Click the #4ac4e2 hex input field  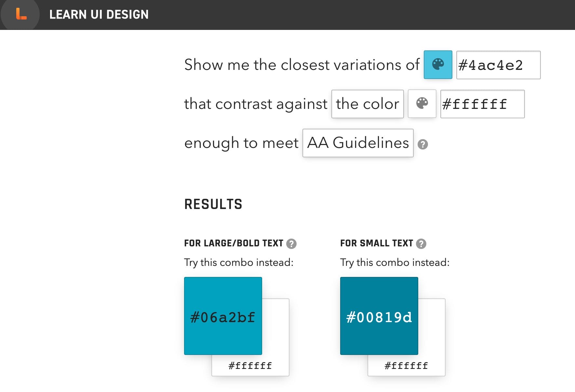(499, 65)
